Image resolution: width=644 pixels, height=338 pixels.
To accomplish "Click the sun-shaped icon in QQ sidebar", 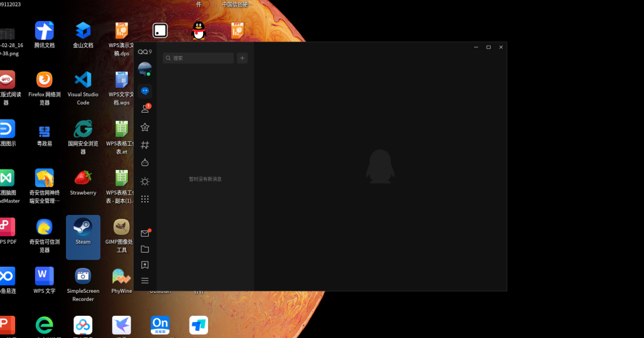I will coord(145,181).
